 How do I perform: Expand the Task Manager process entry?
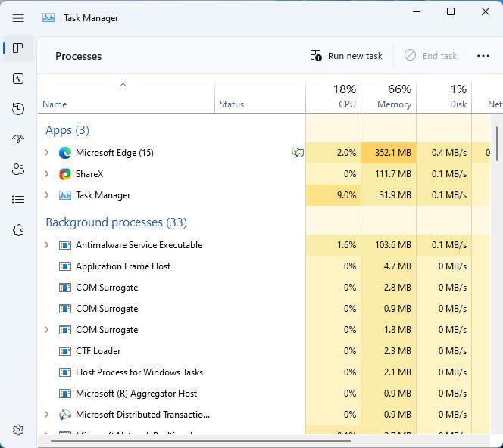click(x=47, y=195)
